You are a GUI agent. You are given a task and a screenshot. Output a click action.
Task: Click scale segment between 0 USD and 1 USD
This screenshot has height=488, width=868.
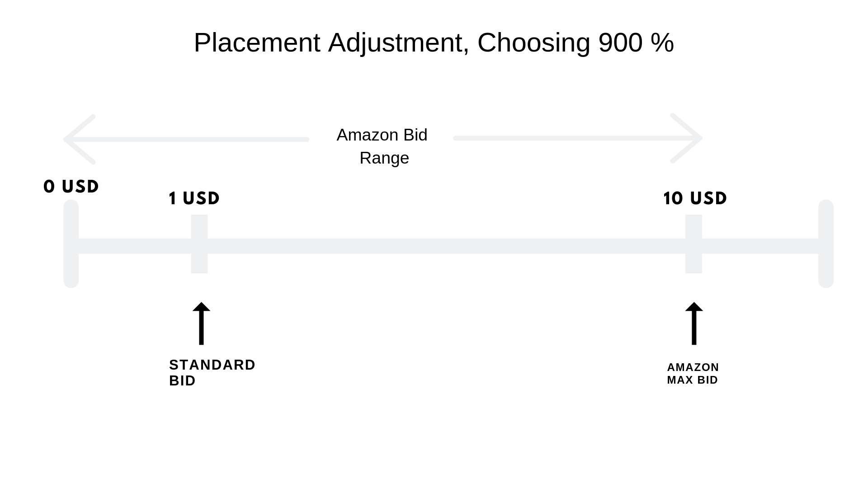pos(135,246)
